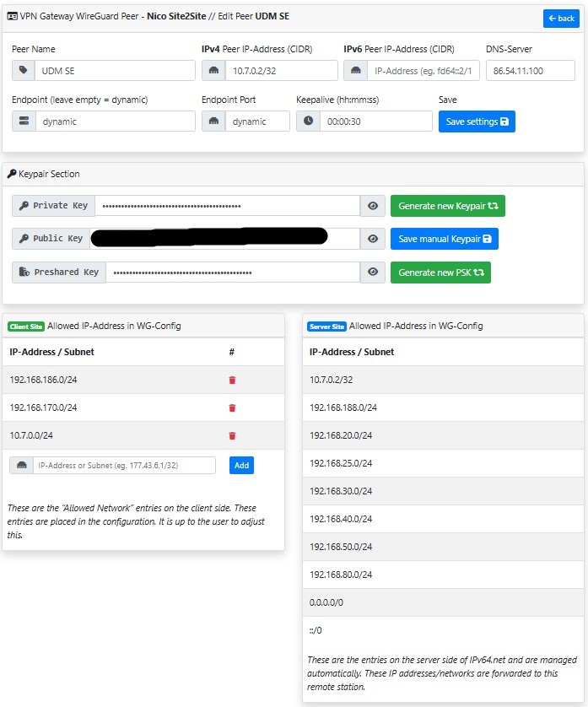Click the clock icon next to Keepalive

(x=308, y=121)
